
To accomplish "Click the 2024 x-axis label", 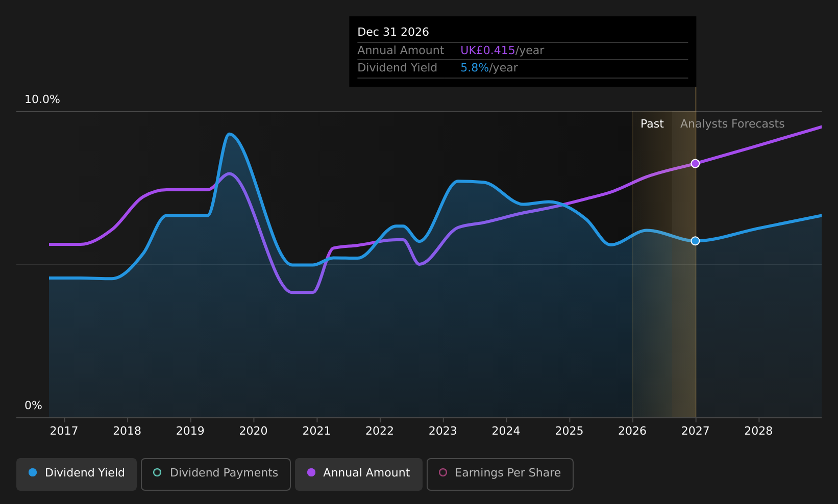I will pos(506,431).
